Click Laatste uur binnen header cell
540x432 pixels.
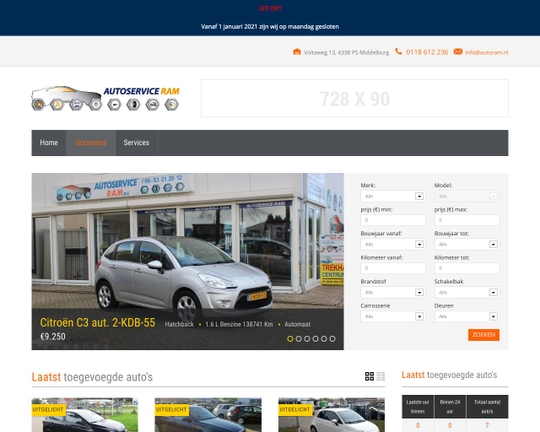[x=418, y=407]
